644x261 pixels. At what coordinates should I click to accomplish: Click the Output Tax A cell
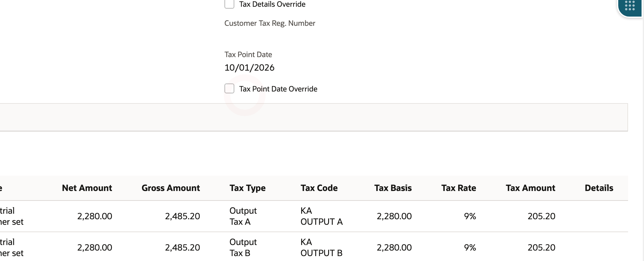[243, 216]
